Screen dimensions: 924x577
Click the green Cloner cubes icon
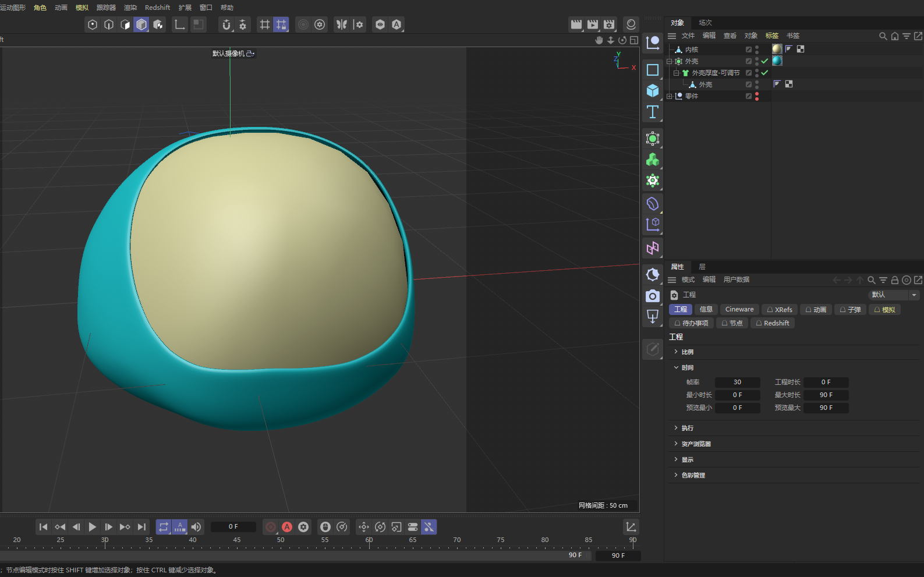[x=653, y=160]
